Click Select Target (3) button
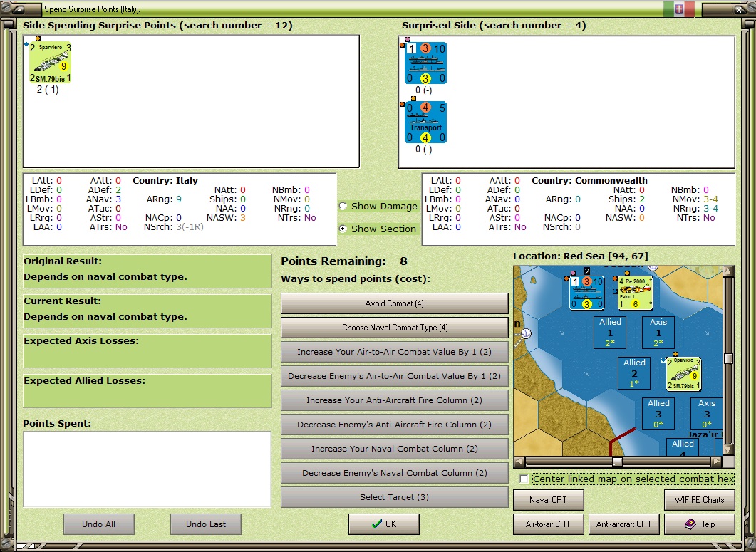Image resolution: width=756 pixels, height=552 pixels. point(395,497)
